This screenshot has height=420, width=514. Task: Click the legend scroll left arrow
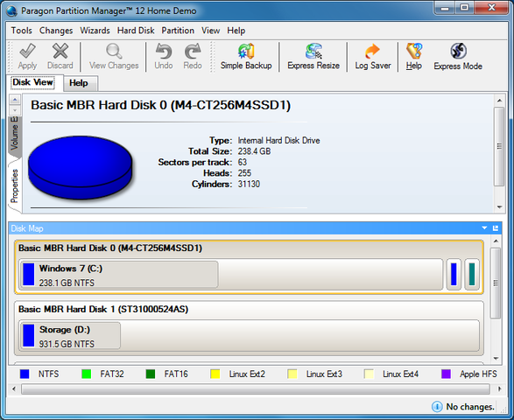(14, 389)
